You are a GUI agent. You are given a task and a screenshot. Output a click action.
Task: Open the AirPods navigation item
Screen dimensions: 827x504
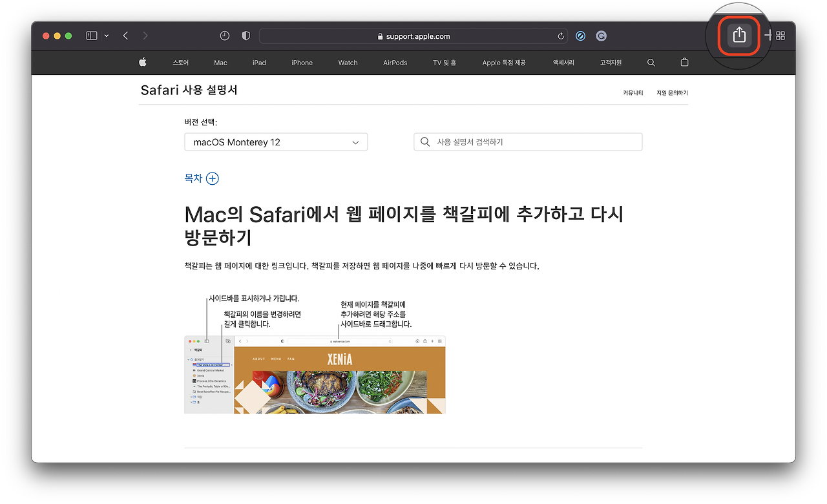(395, 63)
